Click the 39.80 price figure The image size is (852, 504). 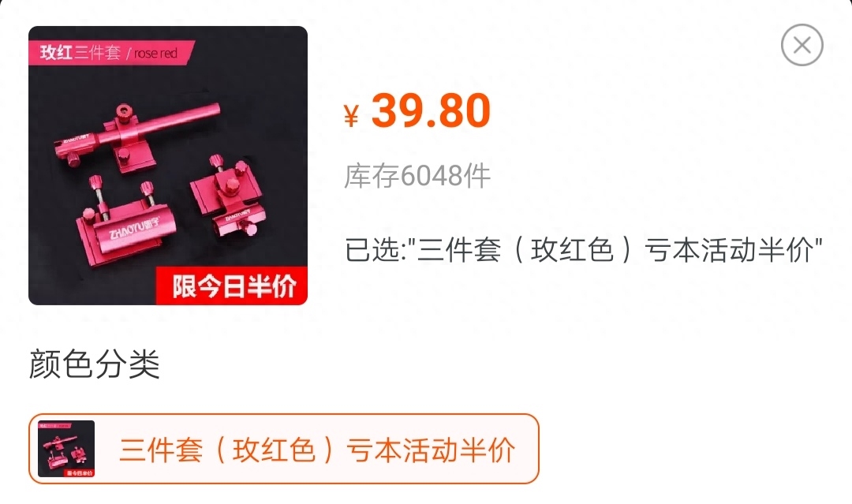[431, 110]
